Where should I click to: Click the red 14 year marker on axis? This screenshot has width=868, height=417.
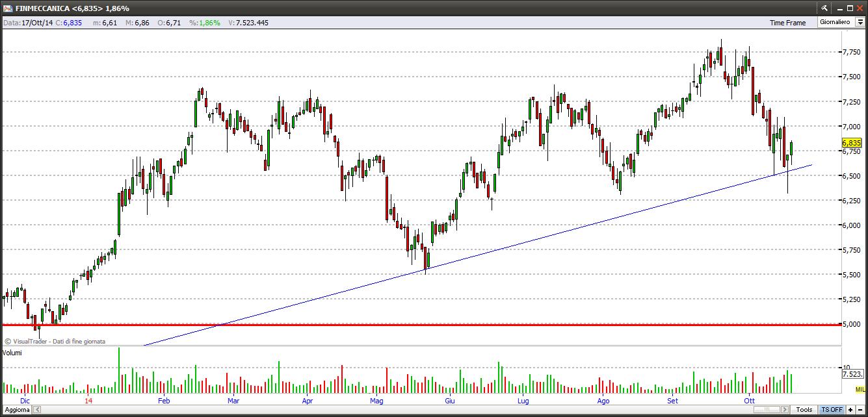(x=88, y=401)
